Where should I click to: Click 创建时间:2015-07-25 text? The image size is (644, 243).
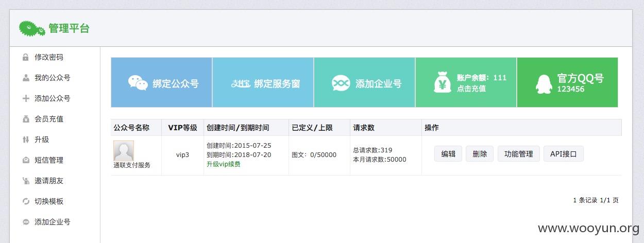239,146
